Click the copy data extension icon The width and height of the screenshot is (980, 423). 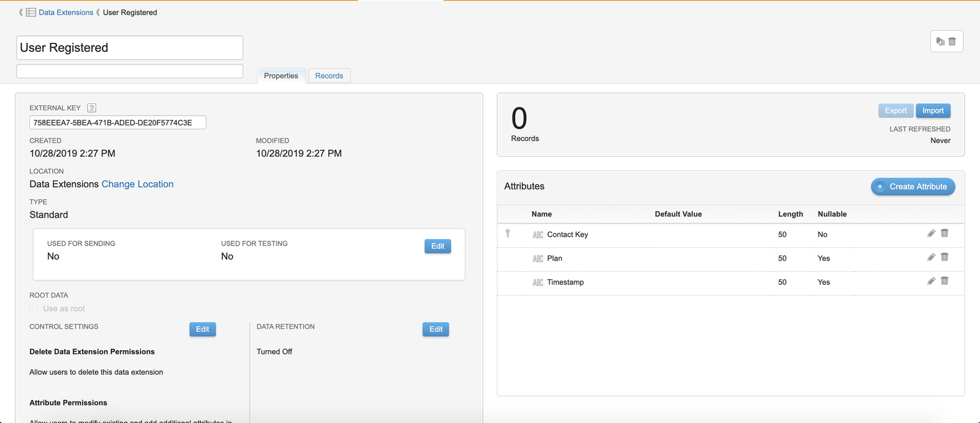click(x=940, y=42)
